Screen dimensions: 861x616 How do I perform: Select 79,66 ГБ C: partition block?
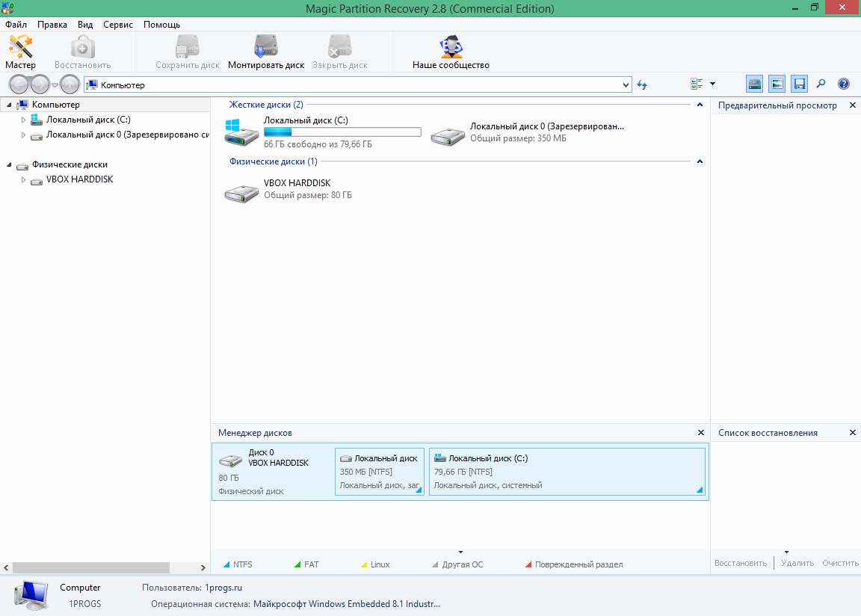click(567, 472)
